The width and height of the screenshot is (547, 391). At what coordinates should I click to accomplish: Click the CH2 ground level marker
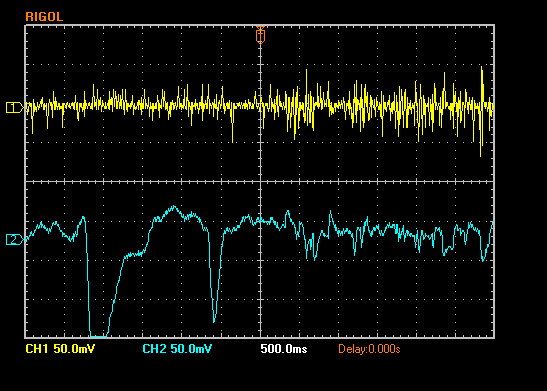pyautogui.click(x=15, y=240)
